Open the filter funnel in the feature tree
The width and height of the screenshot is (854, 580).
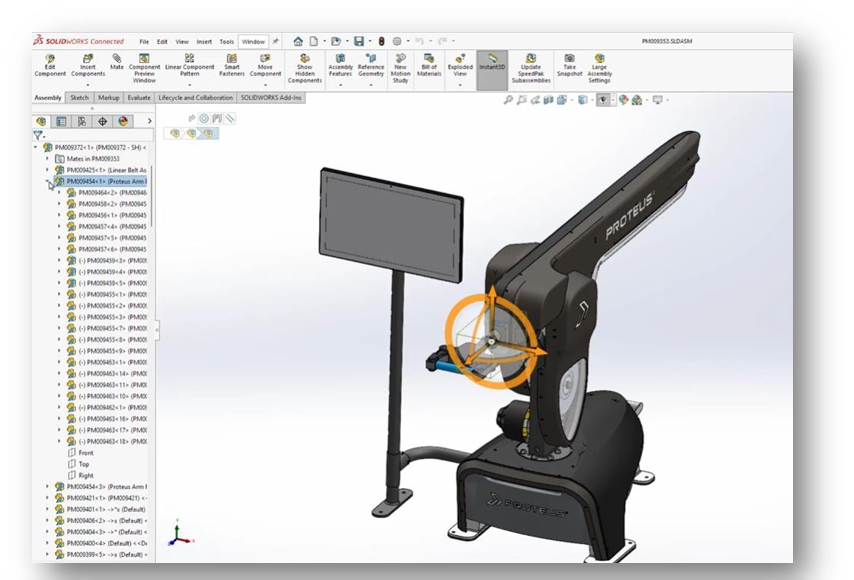pos(38,135)
